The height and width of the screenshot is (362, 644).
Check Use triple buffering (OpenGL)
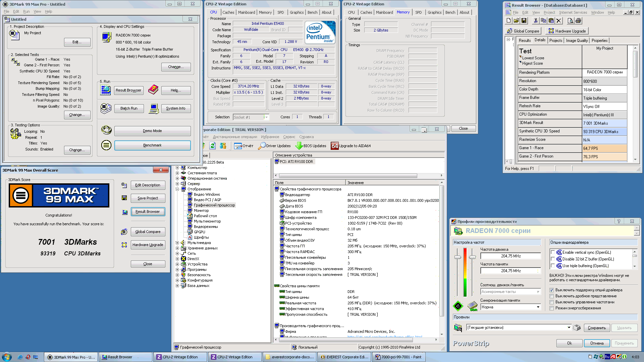(552, 266)
